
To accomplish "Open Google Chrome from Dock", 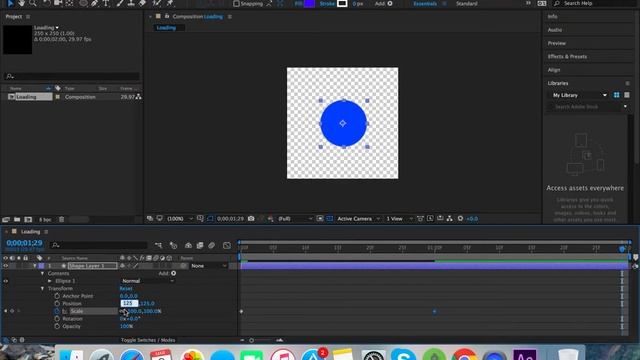I will (x=464, y=354).
